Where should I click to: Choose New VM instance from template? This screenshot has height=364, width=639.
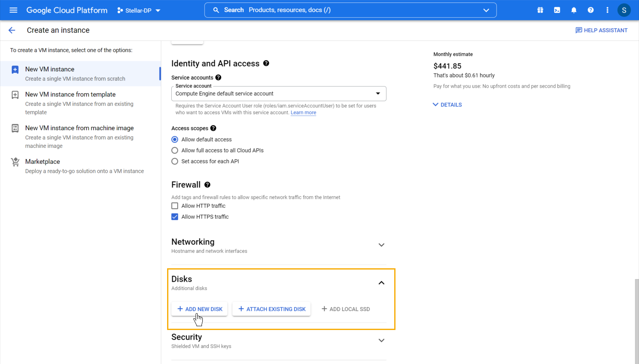pyautogui.click(x=71, y=94)
